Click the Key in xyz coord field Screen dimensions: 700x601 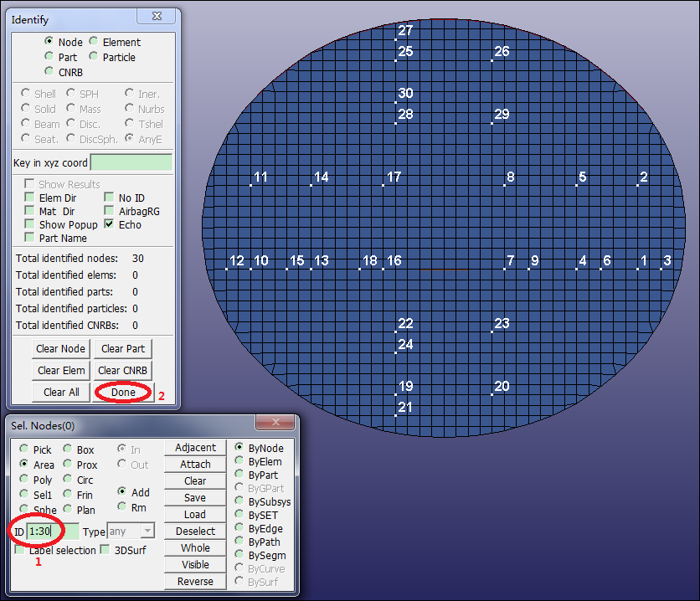[x=131, y=162]
